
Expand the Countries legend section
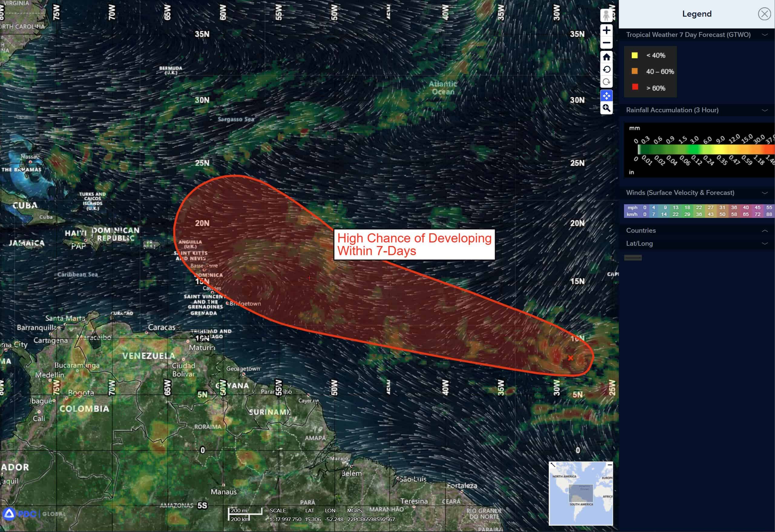click(x=765, y=231)
